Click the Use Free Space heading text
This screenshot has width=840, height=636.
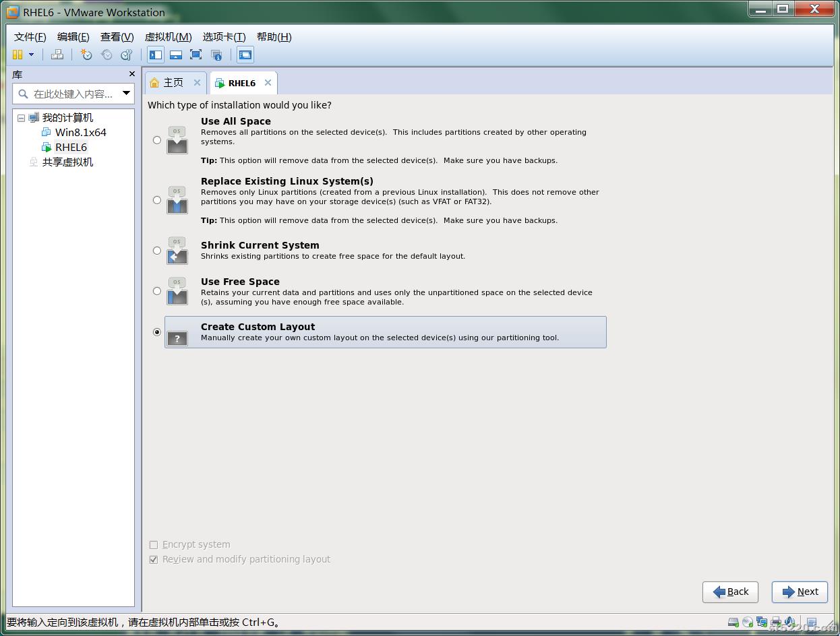240,282
